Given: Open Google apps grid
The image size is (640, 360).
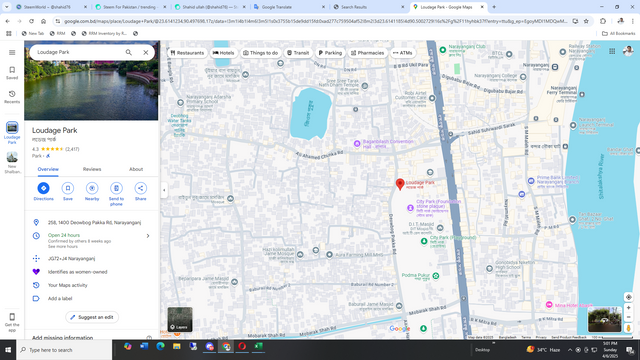Looking at the screenshot, I should [612, 51].
